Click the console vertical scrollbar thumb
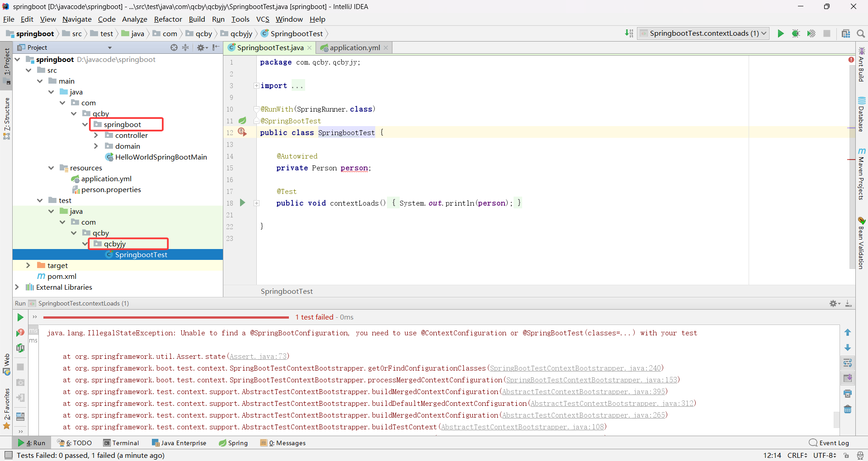The width and height of the screenshot is (868, 461). click(836, 419)
